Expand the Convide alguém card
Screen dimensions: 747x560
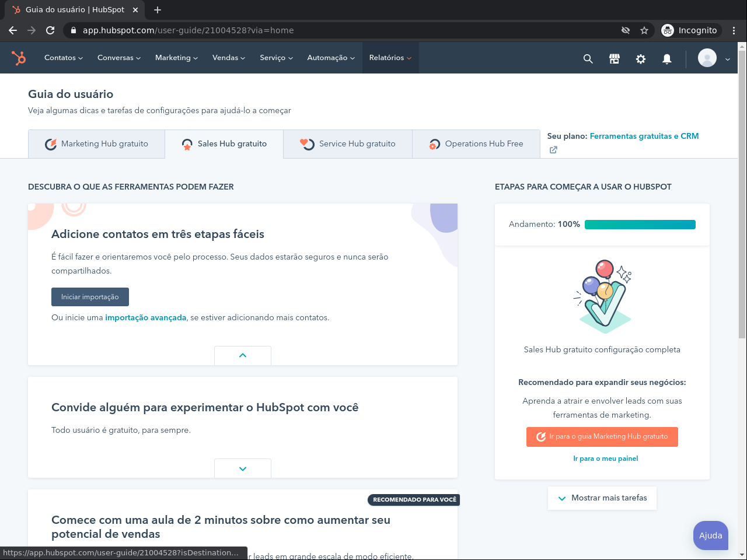pos(243,468)
